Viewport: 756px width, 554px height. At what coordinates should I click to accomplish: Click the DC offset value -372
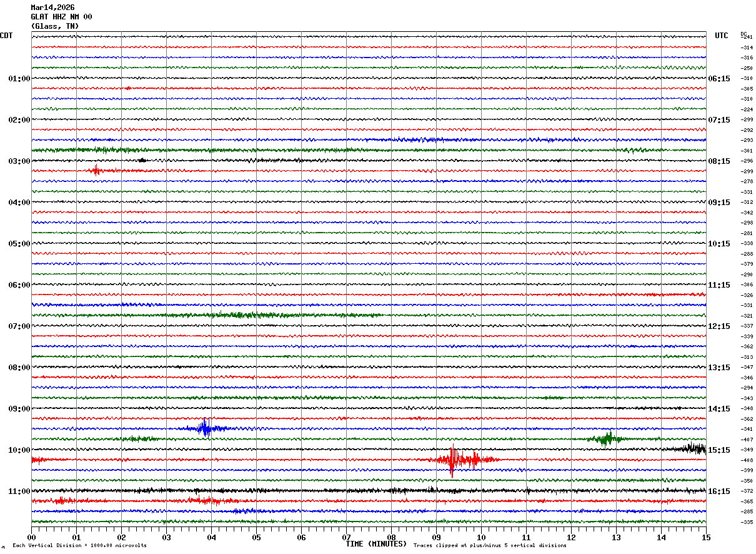[747, 491]
